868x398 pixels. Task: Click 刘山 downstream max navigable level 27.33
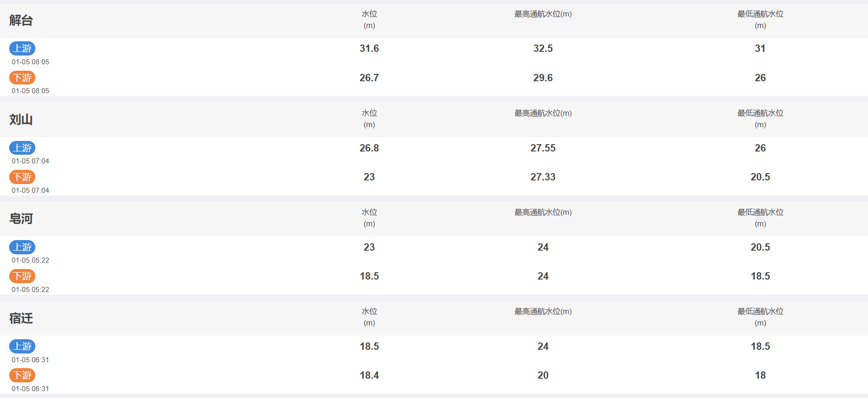pyautogui.click(x=543, y=177)
